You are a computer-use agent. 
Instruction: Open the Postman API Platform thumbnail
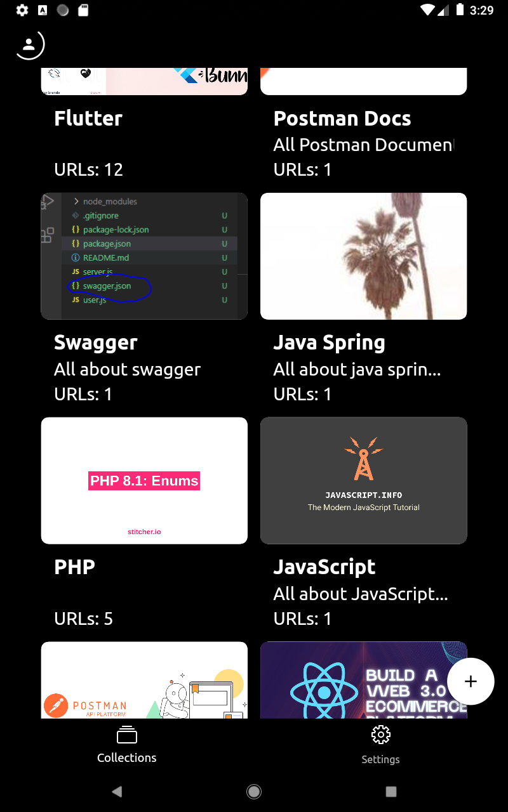tap(144, 680)
